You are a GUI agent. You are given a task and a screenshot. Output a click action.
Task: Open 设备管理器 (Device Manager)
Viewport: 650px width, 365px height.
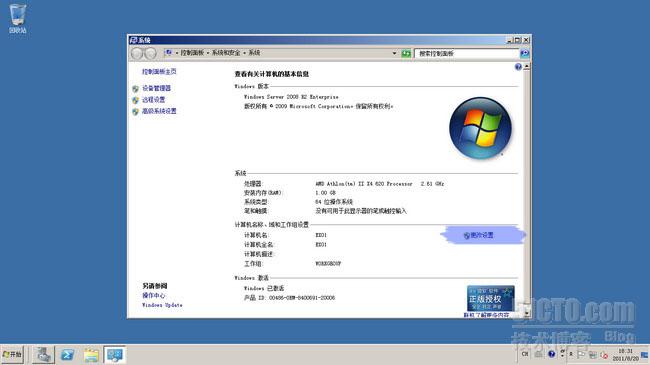pos(156,88)
